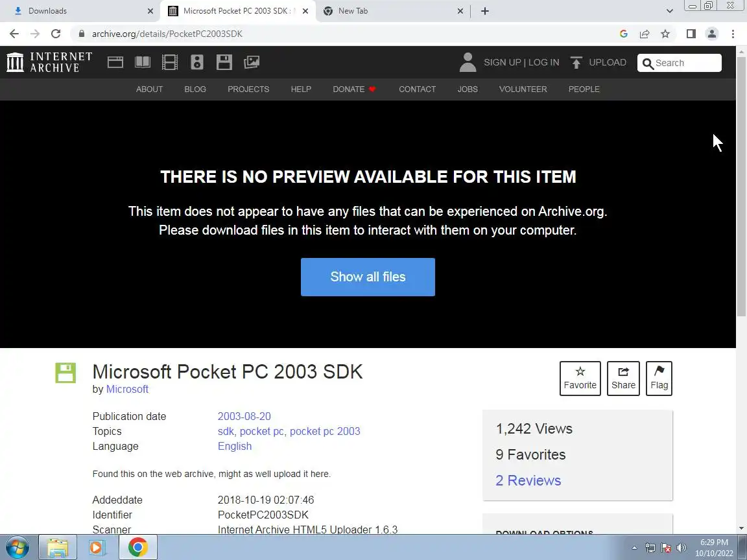Show hidden tray icons arrow
Viewport: 747px width, 560px height.
click(635, 548)
